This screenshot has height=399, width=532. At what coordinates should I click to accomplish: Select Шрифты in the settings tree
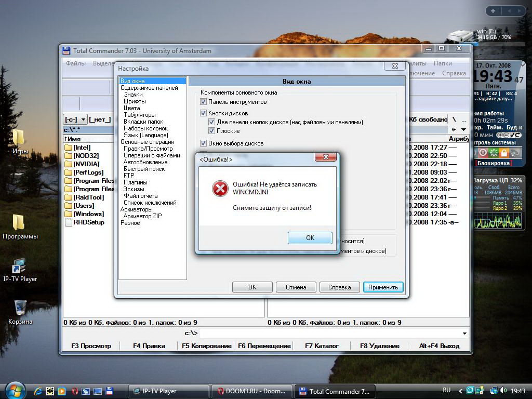135,101
